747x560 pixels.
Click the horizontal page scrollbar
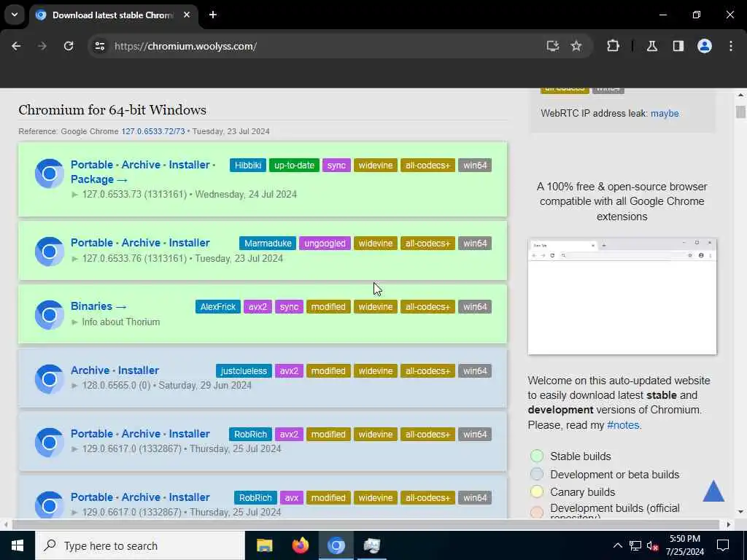pos(366,524)
